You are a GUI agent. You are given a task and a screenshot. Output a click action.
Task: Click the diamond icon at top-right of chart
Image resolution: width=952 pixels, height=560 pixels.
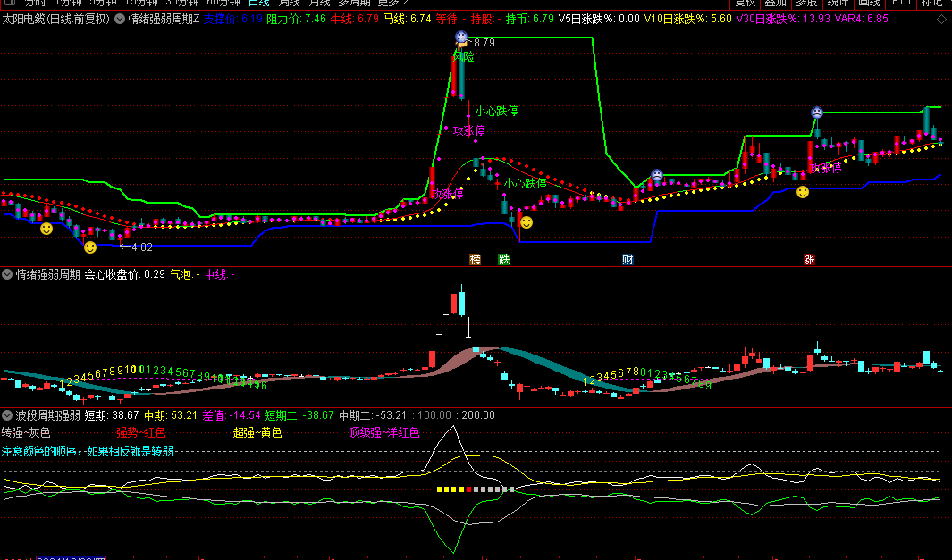click(x=941, y=19)
